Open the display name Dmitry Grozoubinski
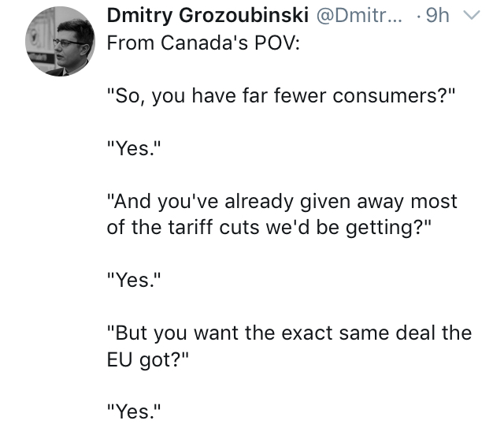Screen dimensions: 504x439 point(208,15)
